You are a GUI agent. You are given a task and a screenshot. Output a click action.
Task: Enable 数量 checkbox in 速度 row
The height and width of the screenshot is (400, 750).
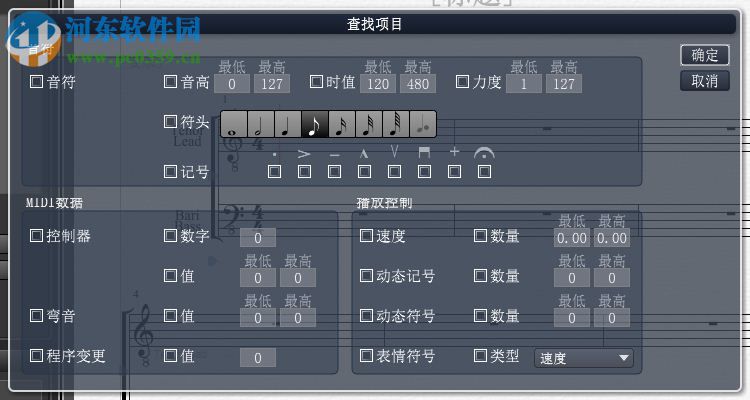point(480,235)
